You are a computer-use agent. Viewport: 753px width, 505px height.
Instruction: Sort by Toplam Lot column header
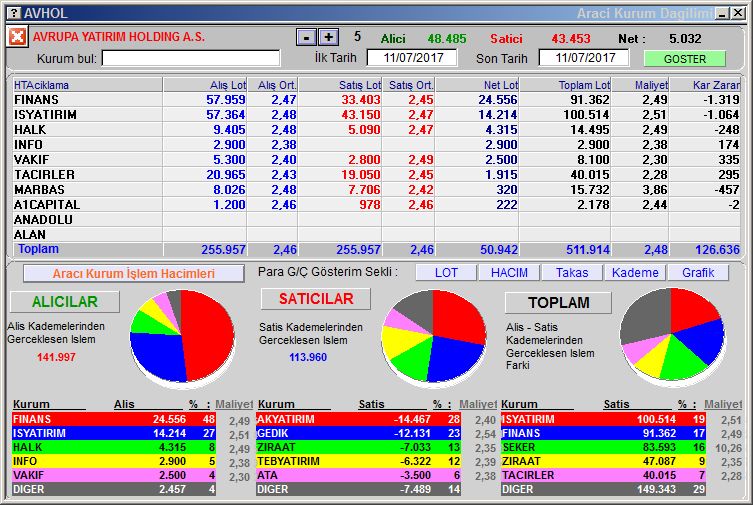click(565, 85)
